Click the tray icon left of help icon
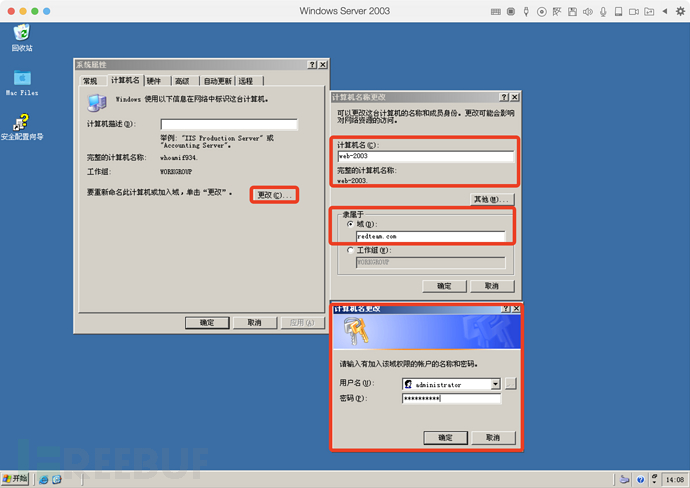Viewport: 690px width, 488px height. pos(624,480)
